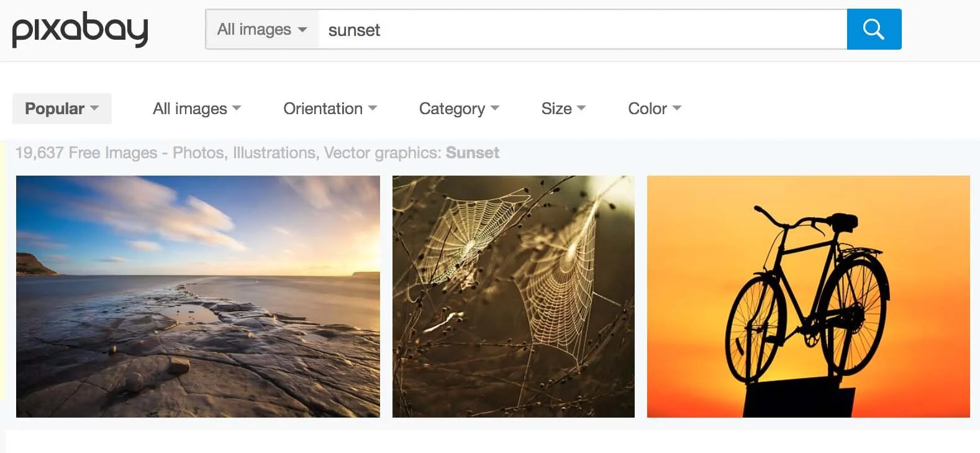Open the Color filter picker
980x453 pixels.
655,109
